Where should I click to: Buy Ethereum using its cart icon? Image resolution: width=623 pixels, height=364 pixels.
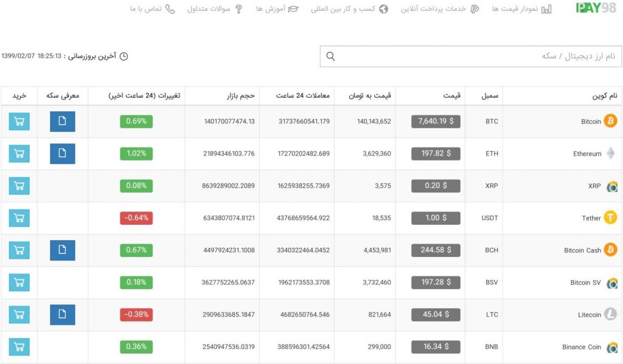(x=19, y=154)
